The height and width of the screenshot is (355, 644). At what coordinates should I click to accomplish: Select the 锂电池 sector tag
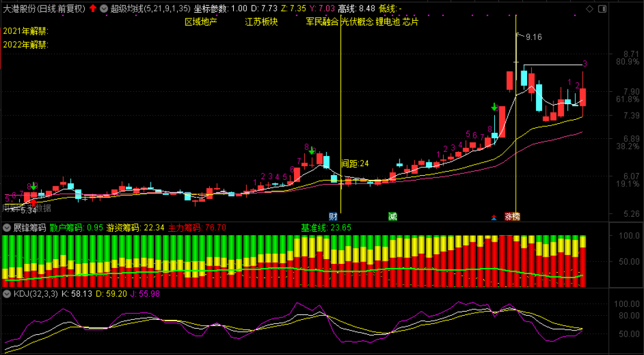click(388, 22)
